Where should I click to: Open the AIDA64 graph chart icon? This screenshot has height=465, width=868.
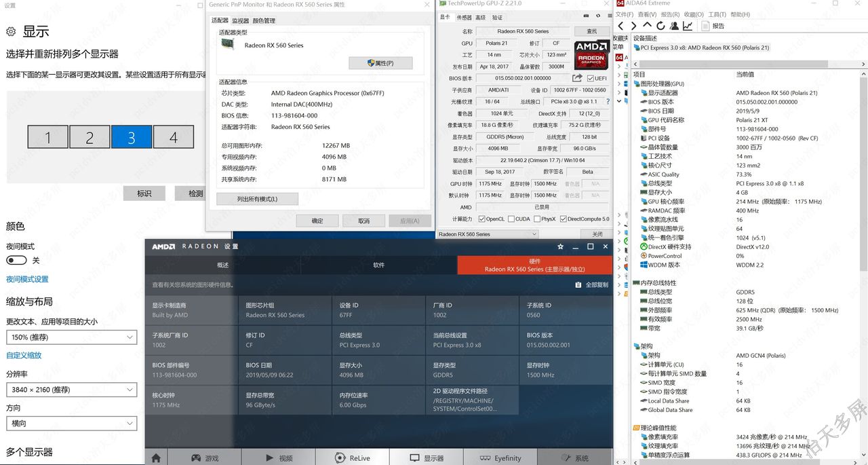pyautogui.click(x=688, y=26)
